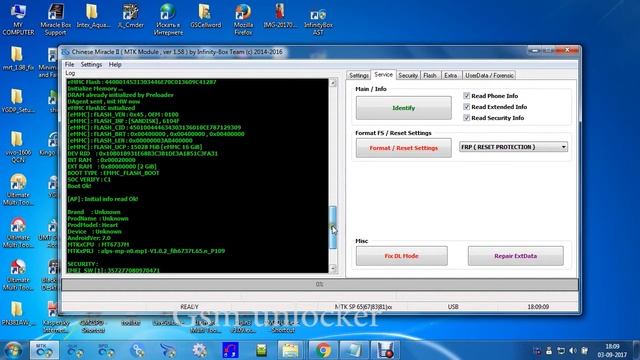This screenshot has height=360, width=640.
Task: Open the screen recorder taskbar icon
Action: (x=384, y=350)
